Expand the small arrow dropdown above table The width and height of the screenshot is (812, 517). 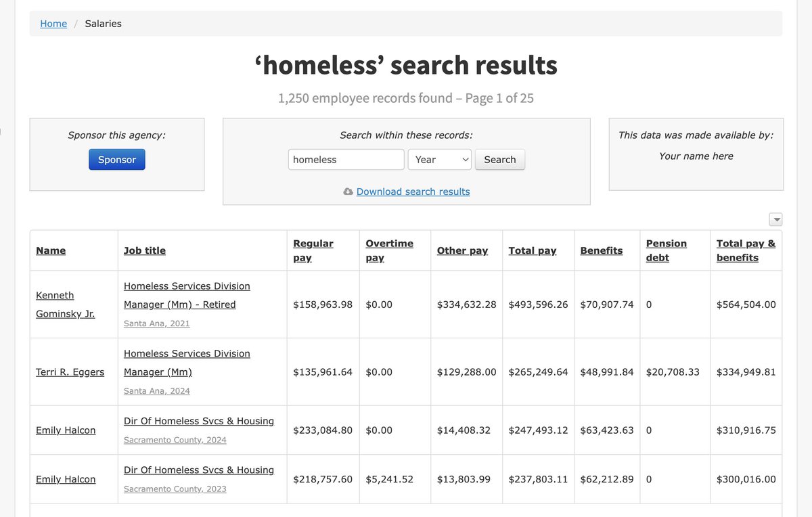click(x=776, y=219)
